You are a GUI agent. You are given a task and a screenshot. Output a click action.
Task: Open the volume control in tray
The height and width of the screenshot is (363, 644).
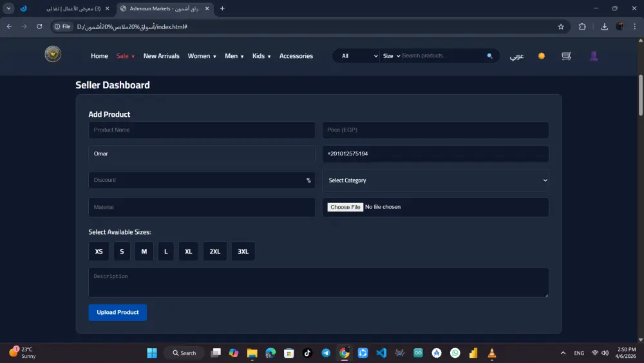pyautogui.click(x=605, y=353)
